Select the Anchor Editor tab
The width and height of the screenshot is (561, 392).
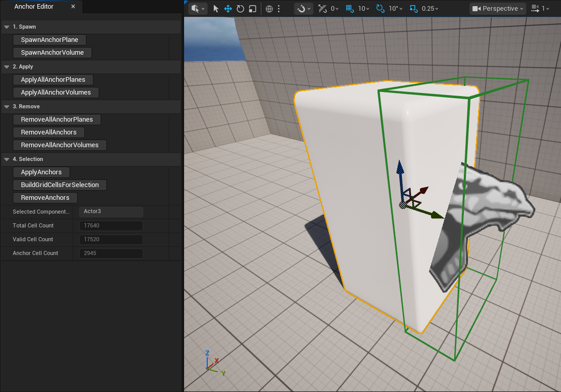(34, 7)
